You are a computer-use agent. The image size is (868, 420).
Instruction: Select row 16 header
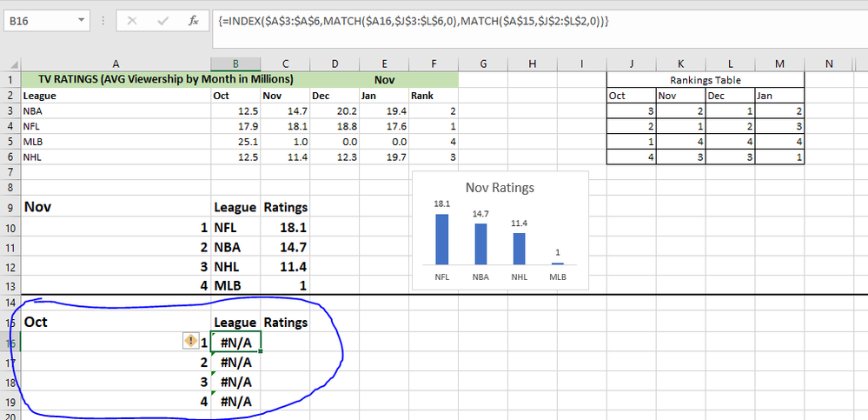[x=10, y=343]
